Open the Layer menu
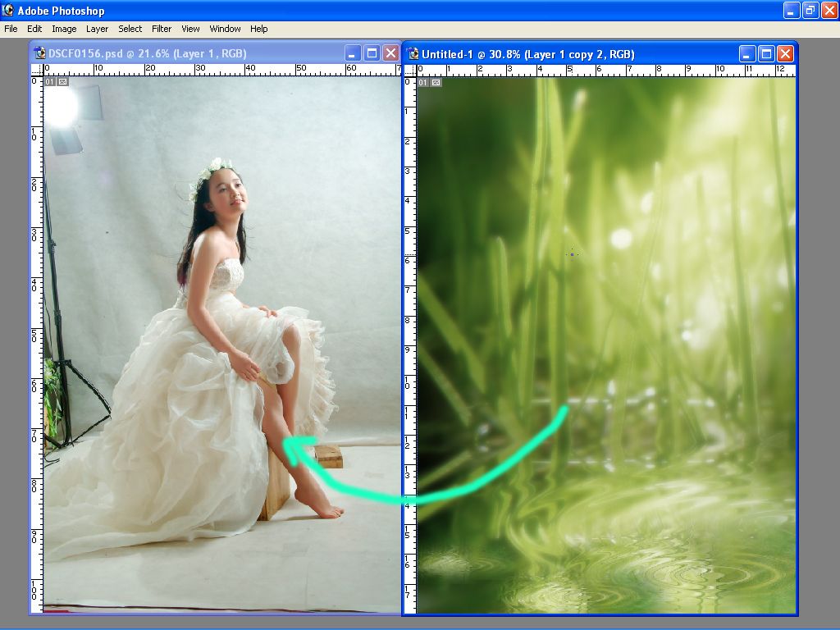The height and width of the screenshot is (630, 840). coord(97,29)
